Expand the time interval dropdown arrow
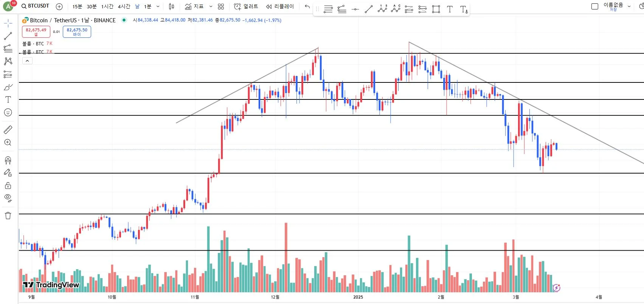The width and height of the screenshot is (644, 304). (x=158, y=6)
